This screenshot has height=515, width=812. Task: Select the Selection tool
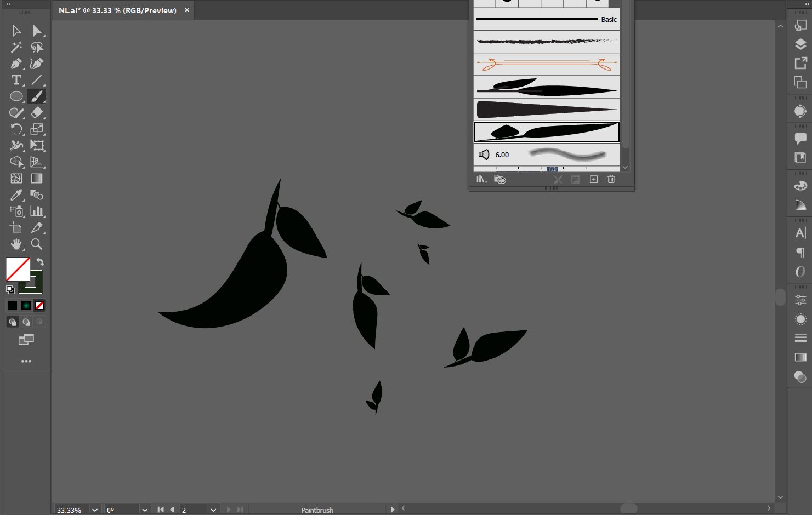pos(16,31)
